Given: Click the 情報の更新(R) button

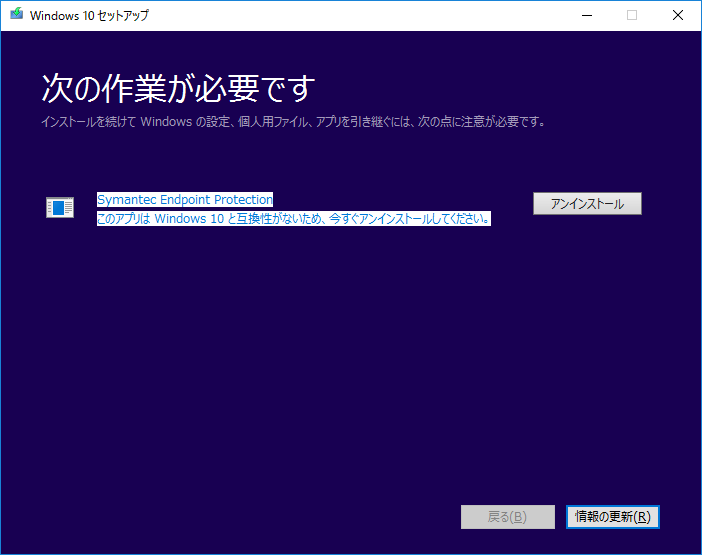Looking at the screenshot, I should coord(612,517).
